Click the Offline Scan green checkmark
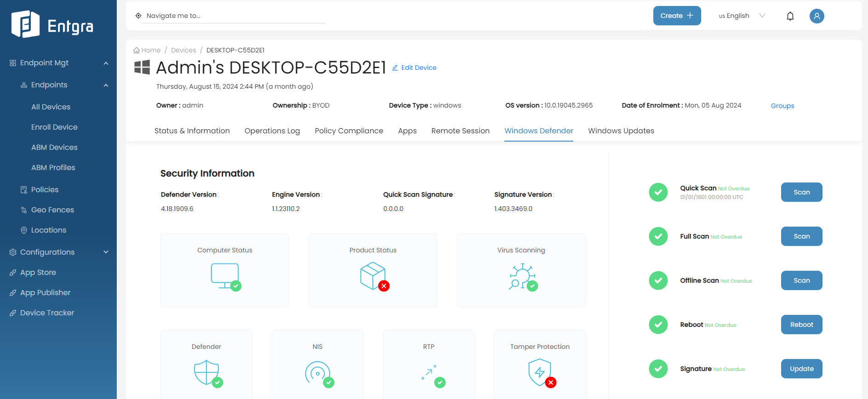 click(x=658, y=280)
